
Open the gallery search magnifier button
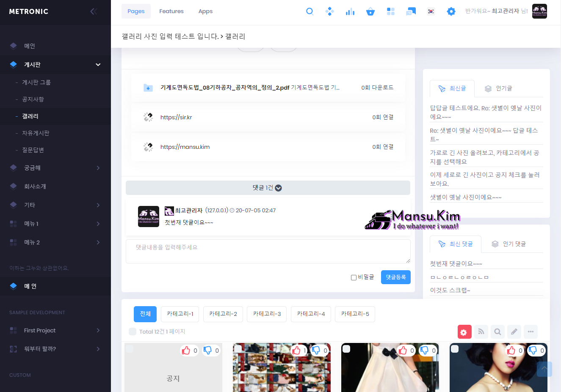(497, 332)
